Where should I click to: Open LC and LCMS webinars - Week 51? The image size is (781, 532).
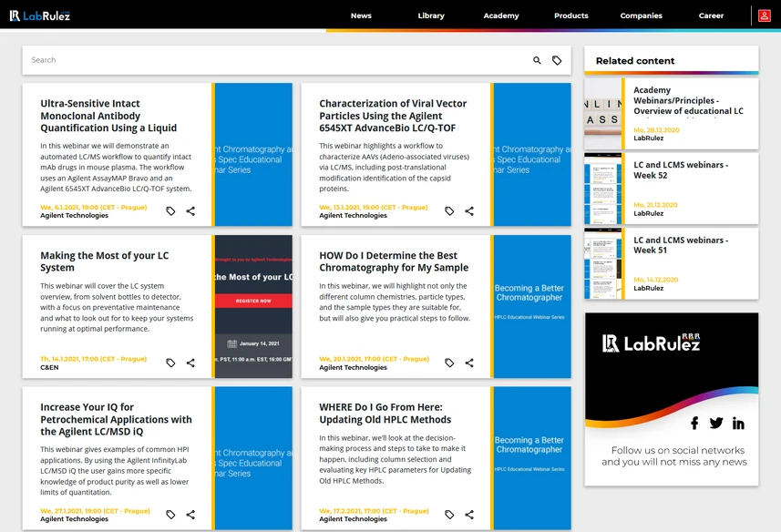pos(685,246)
